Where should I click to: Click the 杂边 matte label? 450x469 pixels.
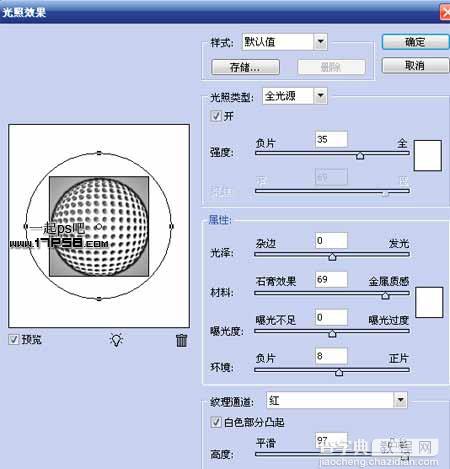[266, 243]
